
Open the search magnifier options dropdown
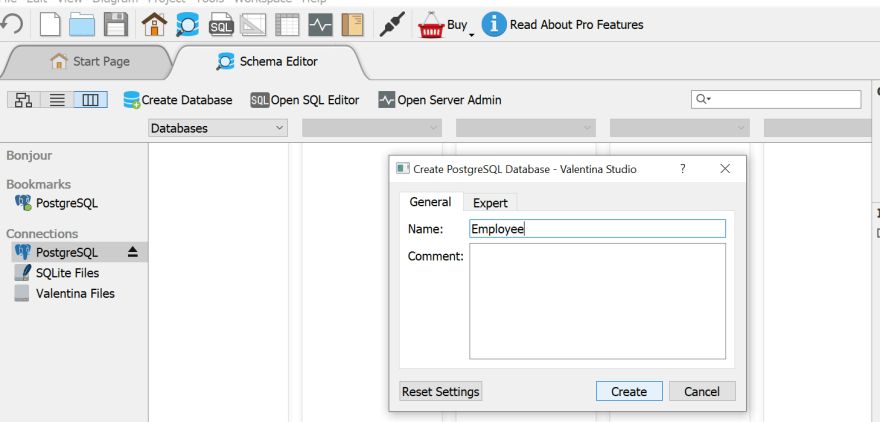(x=703, y=99)
